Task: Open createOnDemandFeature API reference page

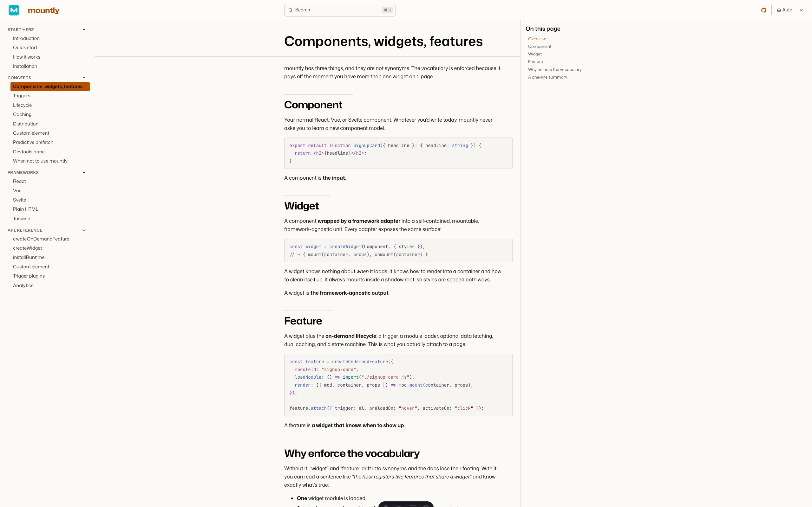Action: pos(41,239)
